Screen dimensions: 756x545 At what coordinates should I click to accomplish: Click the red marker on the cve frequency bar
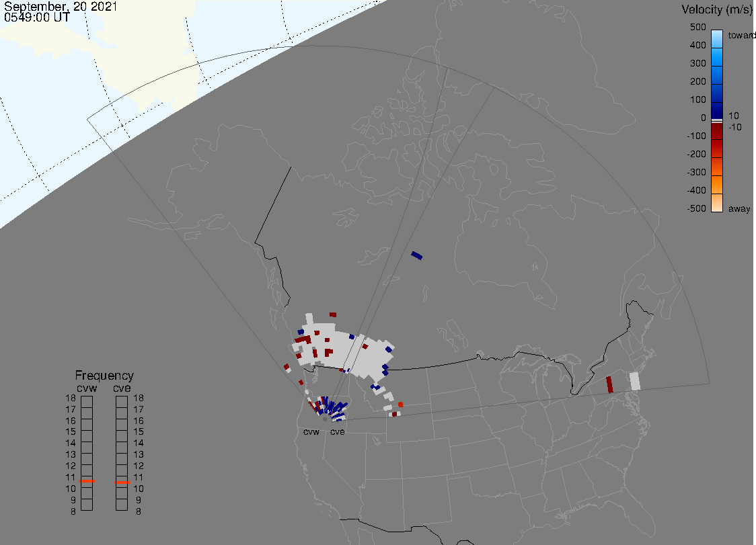pyautogui.click(x=122, y=483)
